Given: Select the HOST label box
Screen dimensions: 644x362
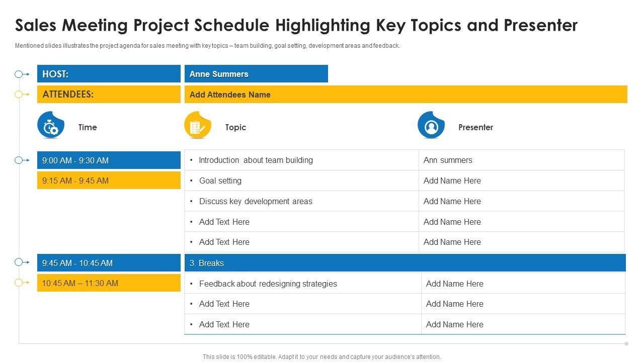Looking at the screenshot, I should (x=109, y=74).
